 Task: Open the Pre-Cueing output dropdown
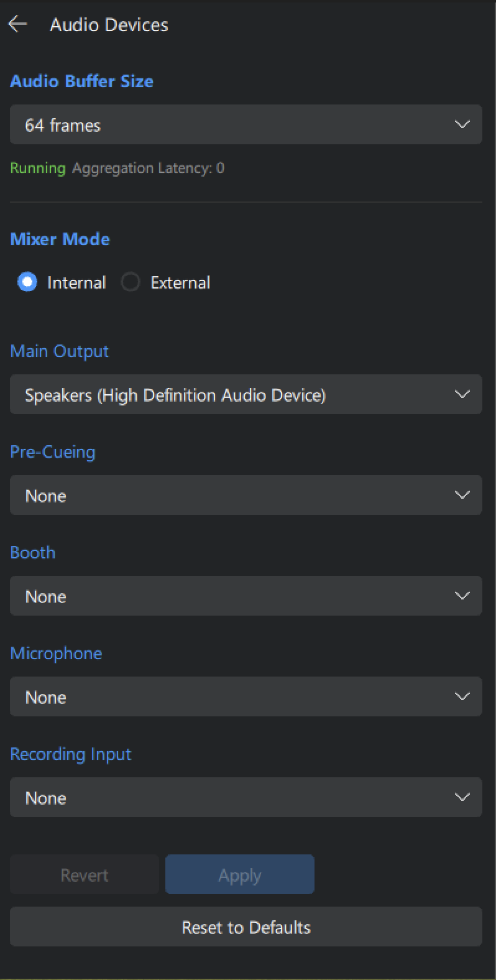(246, 495)
